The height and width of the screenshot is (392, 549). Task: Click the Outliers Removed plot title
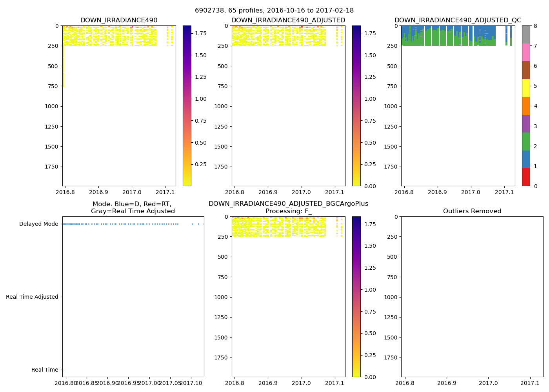(472, 211)
